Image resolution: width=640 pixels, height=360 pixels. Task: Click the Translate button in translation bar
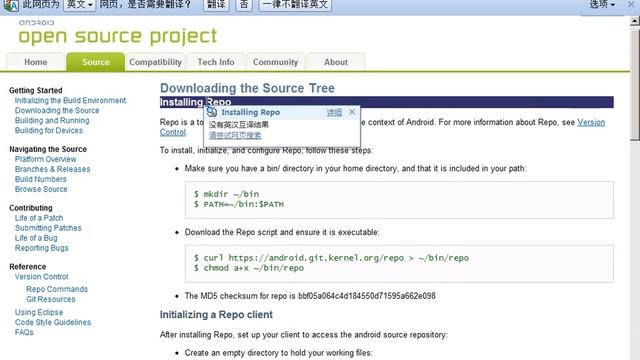216,5
